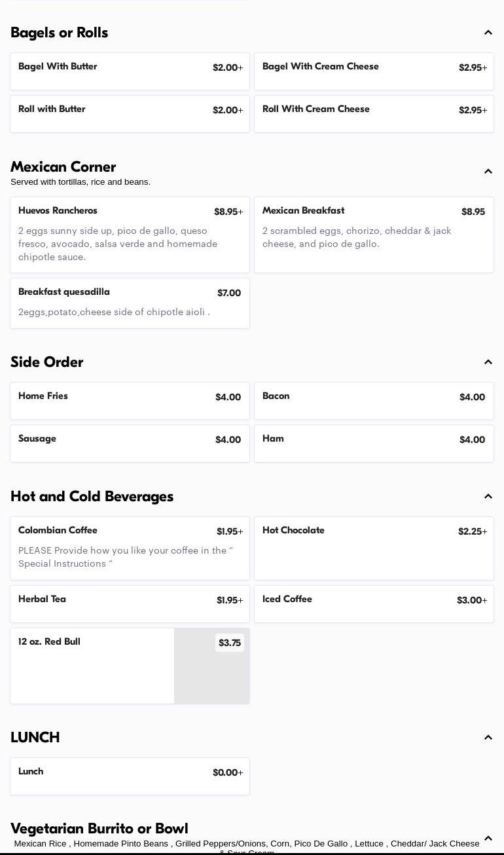The image size is (504, 855).
Task: Collapse the Bagels or Rolls section
Action: coord(488,33)
